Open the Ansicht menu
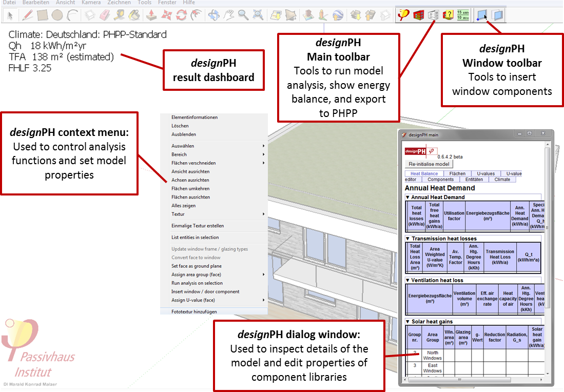 66,3
